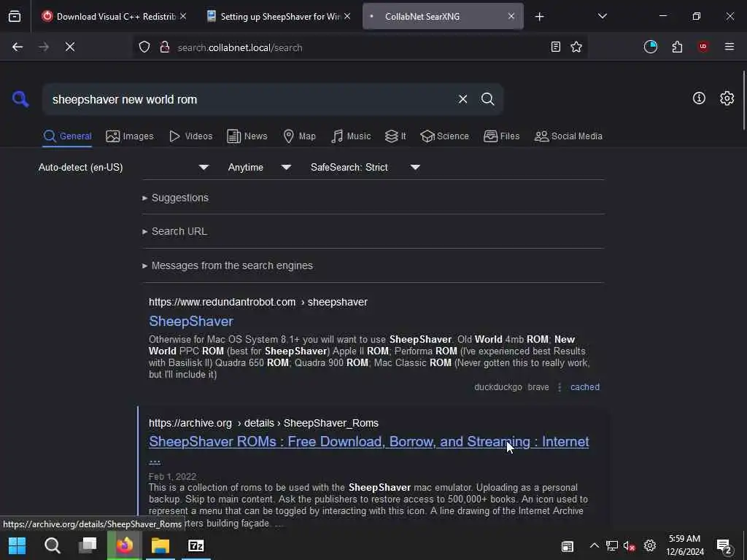
Task: Click the three-dot result options icon
Action: tap(560, 387)
